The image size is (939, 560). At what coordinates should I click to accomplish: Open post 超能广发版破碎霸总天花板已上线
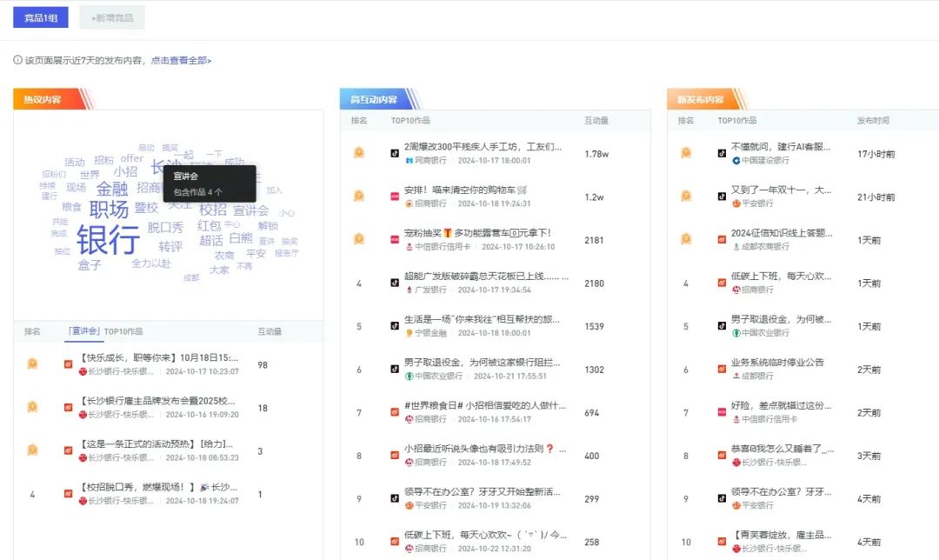coord(486,277)
